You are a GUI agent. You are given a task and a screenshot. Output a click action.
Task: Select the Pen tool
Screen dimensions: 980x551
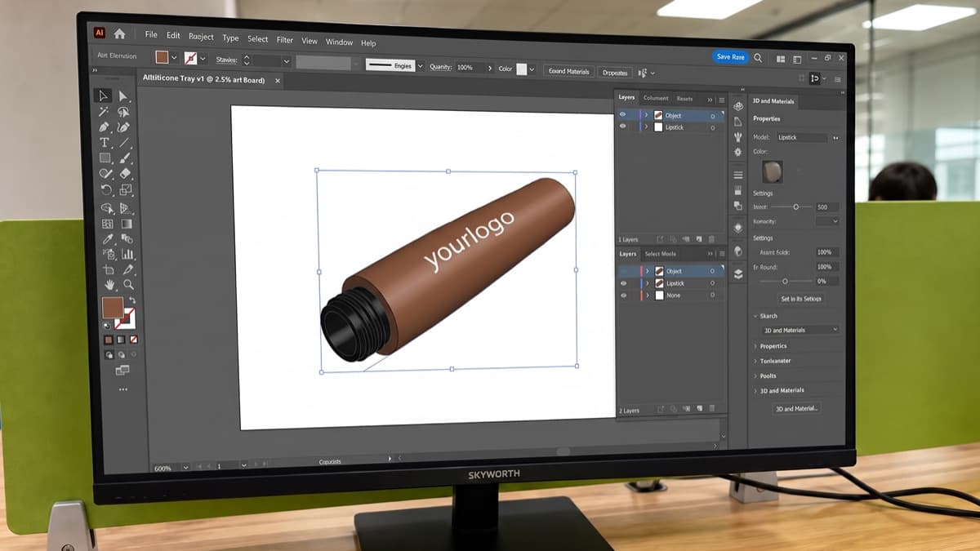tap(105, 127)
